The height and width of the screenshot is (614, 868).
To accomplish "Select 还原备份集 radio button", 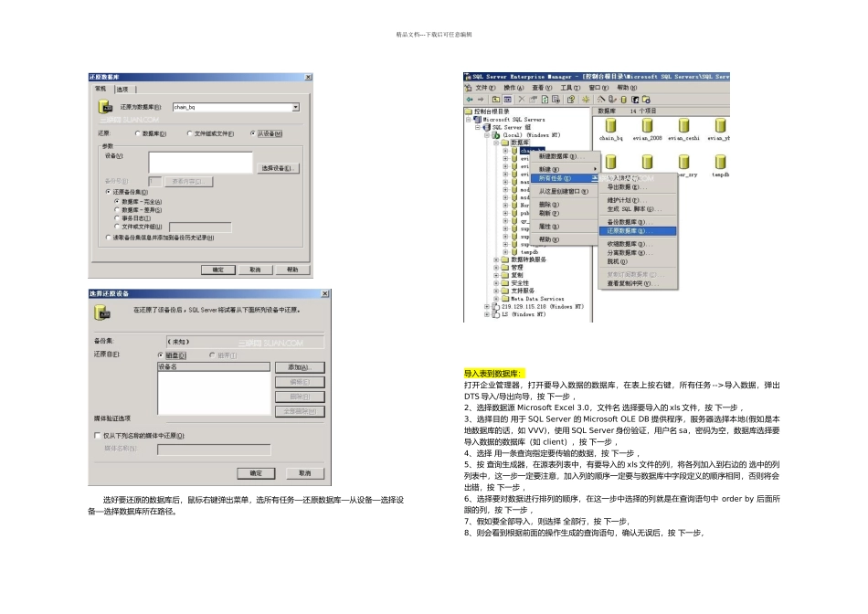I will [109, 192].
